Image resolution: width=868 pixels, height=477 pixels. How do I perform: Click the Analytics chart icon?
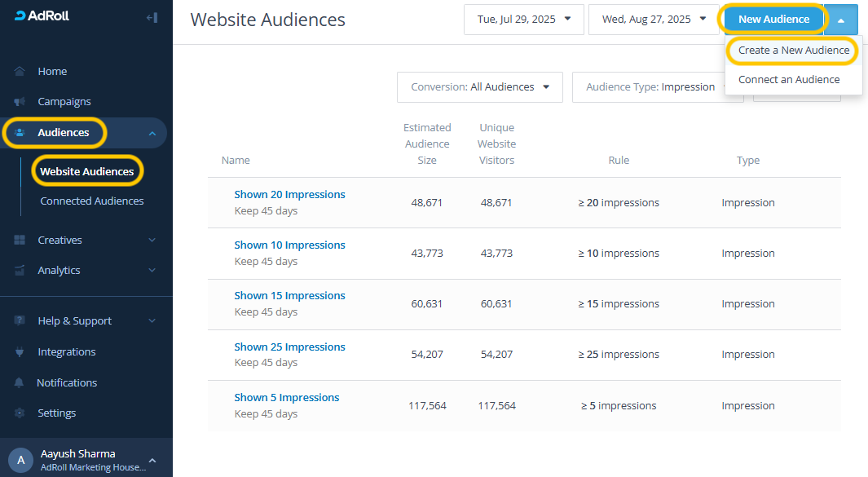[20, 270]
